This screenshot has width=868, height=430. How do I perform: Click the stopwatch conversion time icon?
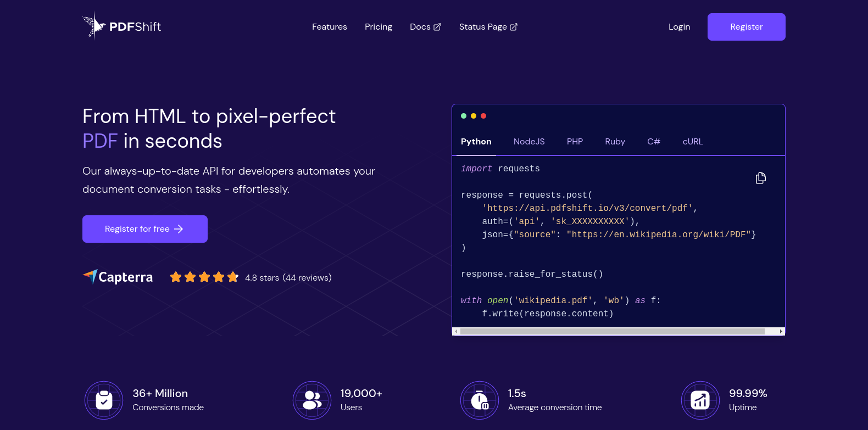click(x=480, y=400)
